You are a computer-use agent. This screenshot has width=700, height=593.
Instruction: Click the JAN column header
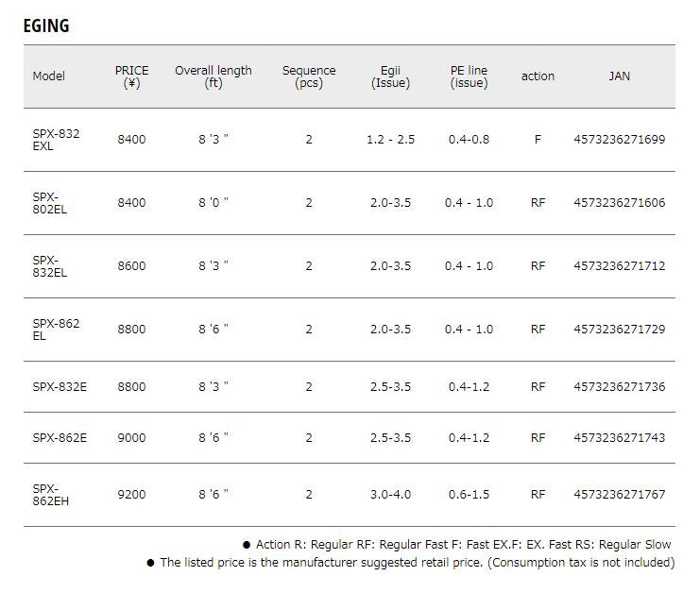point(619,76)
